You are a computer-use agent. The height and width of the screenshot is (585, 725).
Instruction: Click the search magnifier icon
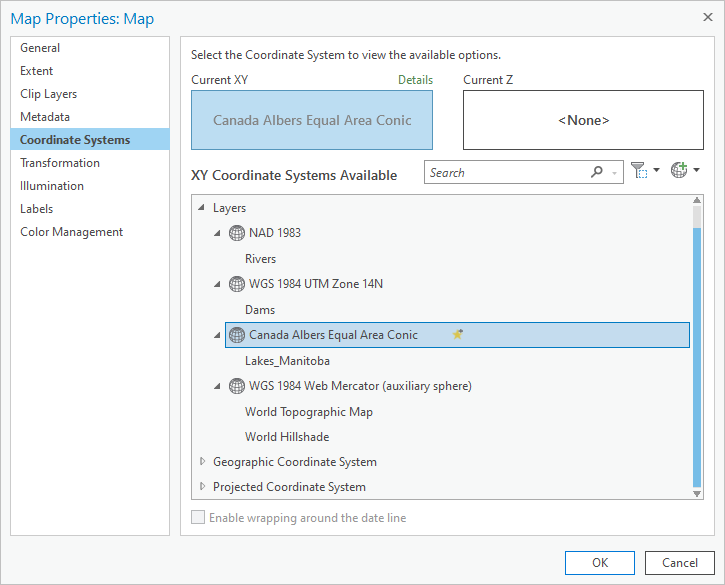pos(597,172)
